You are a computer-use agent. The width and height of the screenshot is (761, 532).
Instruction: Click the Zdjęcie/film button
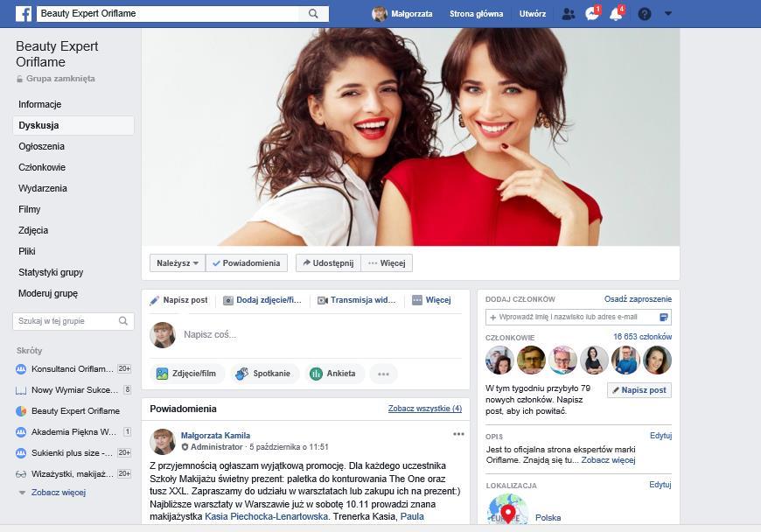coord(187,374)
